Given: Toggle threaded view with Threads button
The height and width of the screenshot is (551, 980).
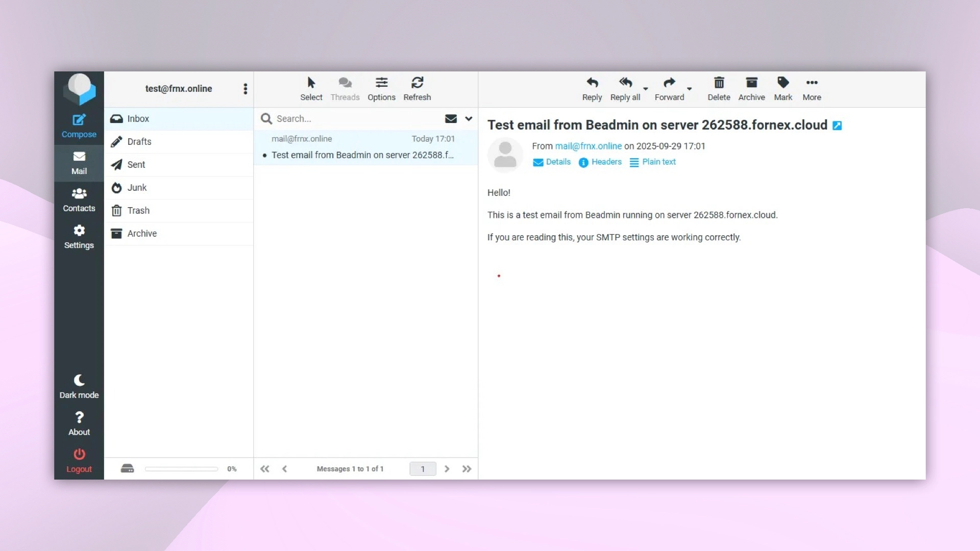Looking at the screenshot, I should [x=345, y=89].
